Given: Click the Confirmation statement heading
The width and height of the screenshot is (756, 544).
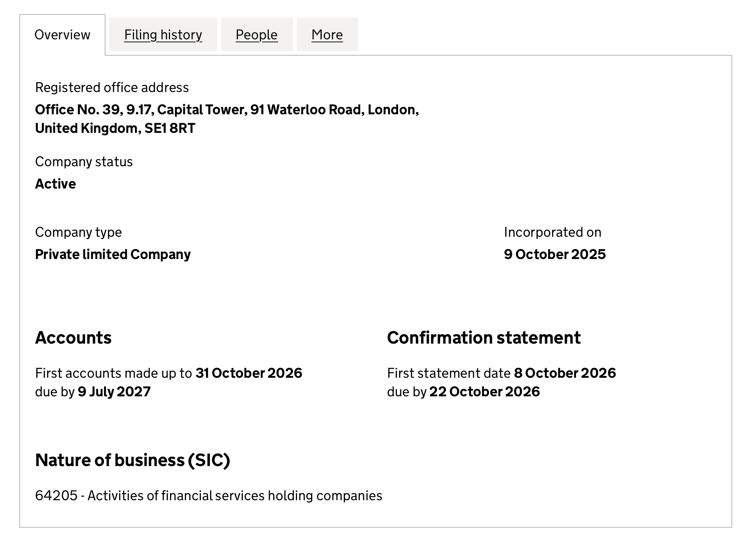Looking at the screenshot, I should (x=484, y=338).
